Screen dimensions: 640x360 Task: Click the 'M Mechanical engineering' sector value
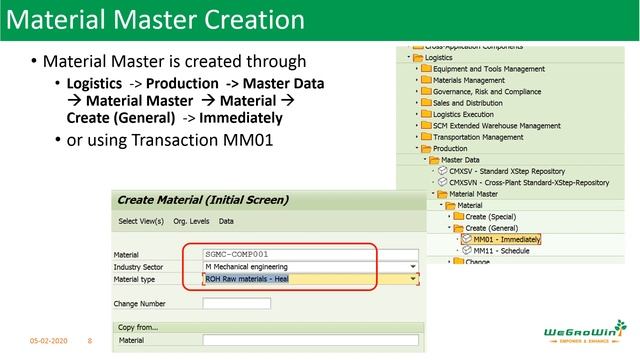coord(247,267)
